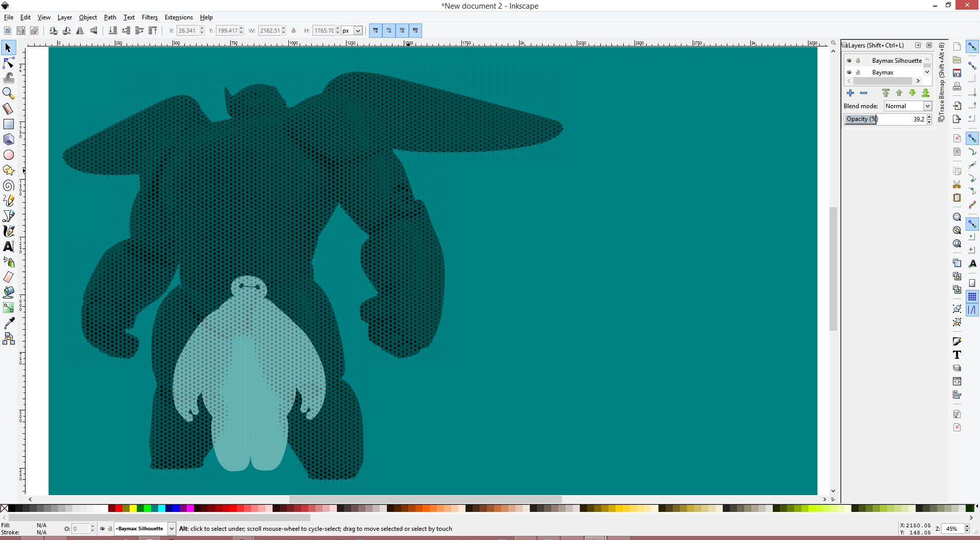980x540 pixels.
Task: Pick red swatch from color palette
Action: pyautogui.click(x=119, y=508)
